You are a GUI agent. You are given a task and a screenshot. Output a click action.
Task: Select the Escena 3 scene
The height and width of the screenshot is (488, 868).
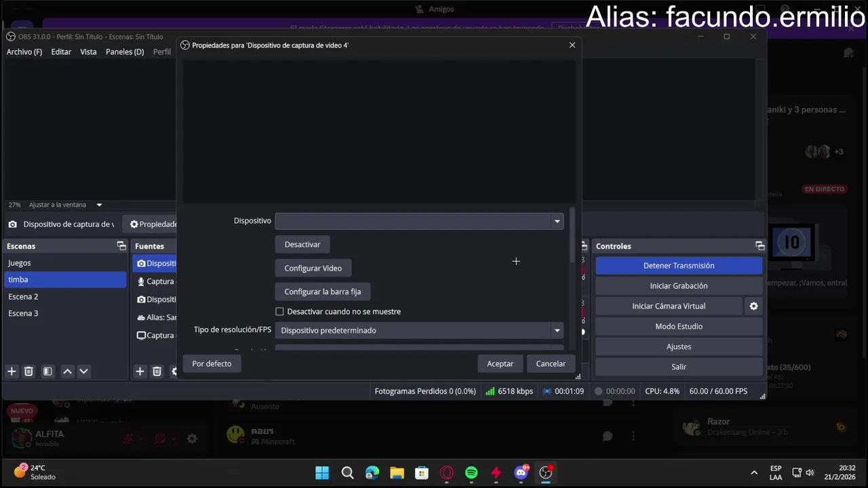[x=66, y=314]
